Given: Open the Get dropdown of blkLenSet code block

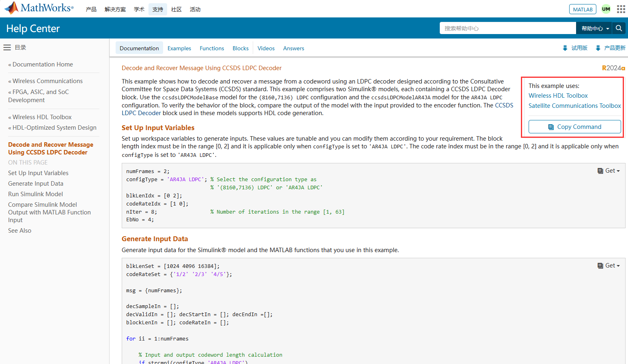Looking at the screenshot, I should point(609,266).
